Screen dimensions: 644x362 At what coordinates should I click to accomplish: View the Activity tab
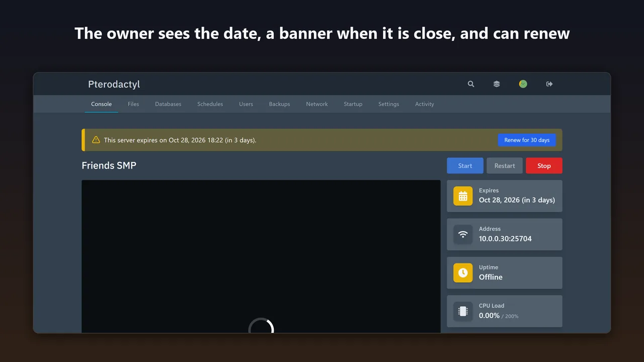tap(425, 104)
